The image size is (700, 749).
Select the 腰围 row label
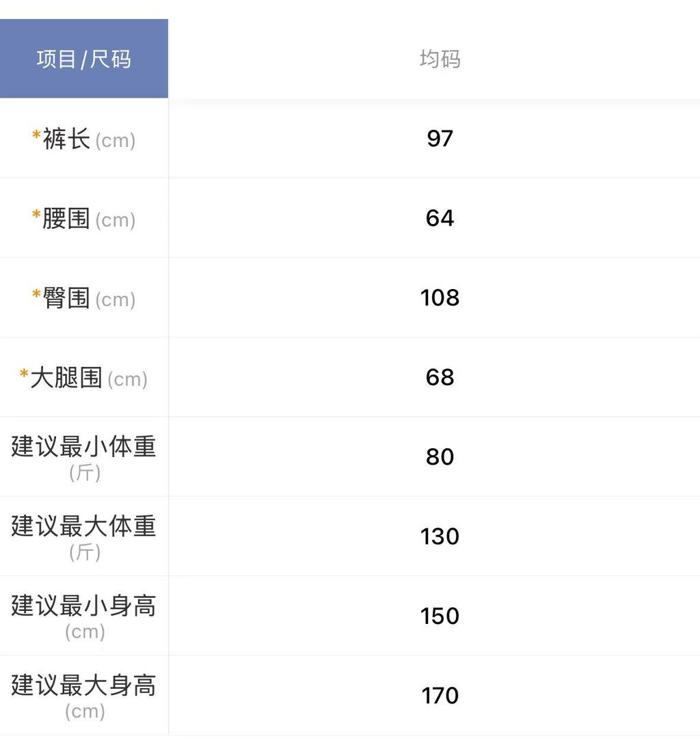pos(66,219)
